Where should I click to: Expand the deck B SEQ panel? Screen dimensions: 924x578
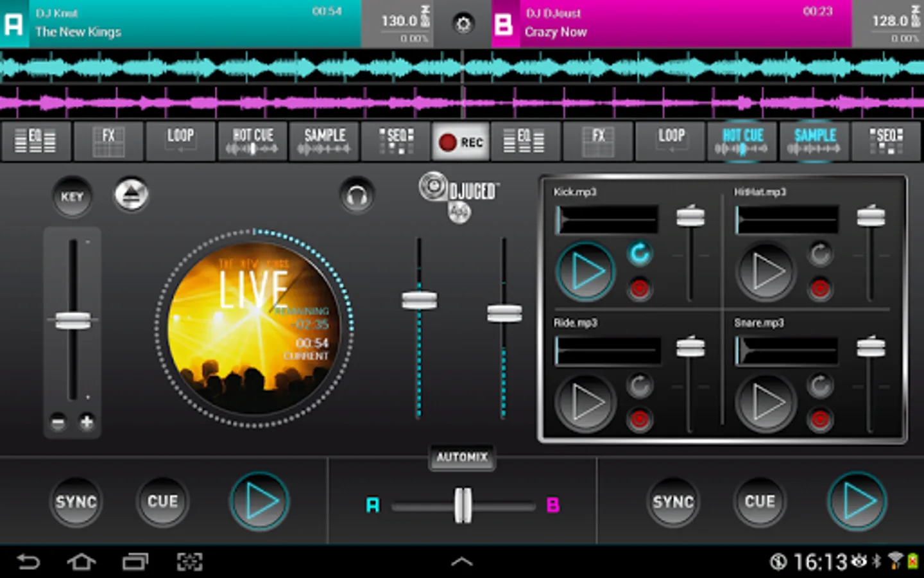886,141
